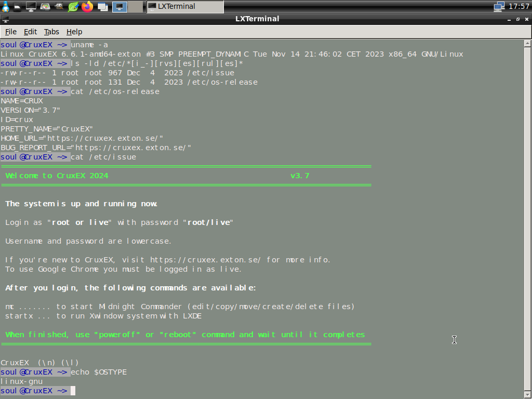The image size is (532, 399).
Task: Click the 'After you login' heading
Action: pyautogui.click(x=130, y=288)
